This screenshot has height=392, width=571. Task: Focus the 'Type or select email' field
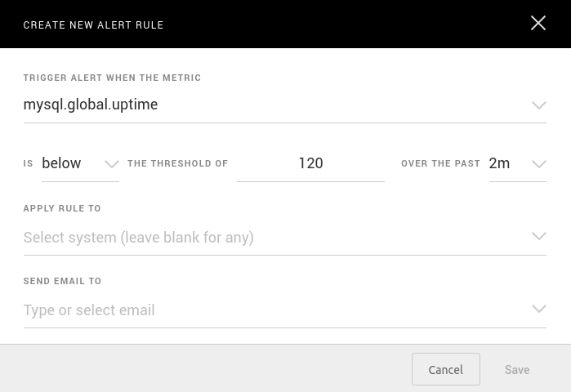click(89, 310)
